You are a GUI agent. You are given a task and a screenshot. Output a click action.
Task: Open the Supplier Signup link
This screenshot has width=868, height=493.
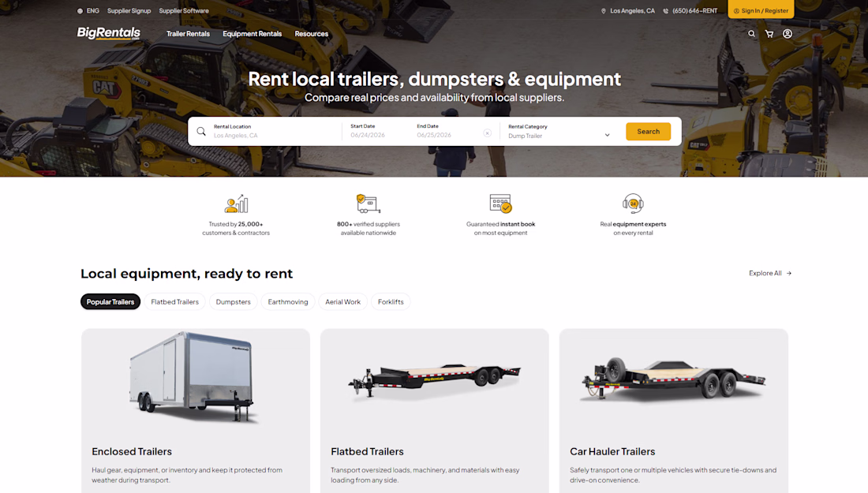pos(129,10)
